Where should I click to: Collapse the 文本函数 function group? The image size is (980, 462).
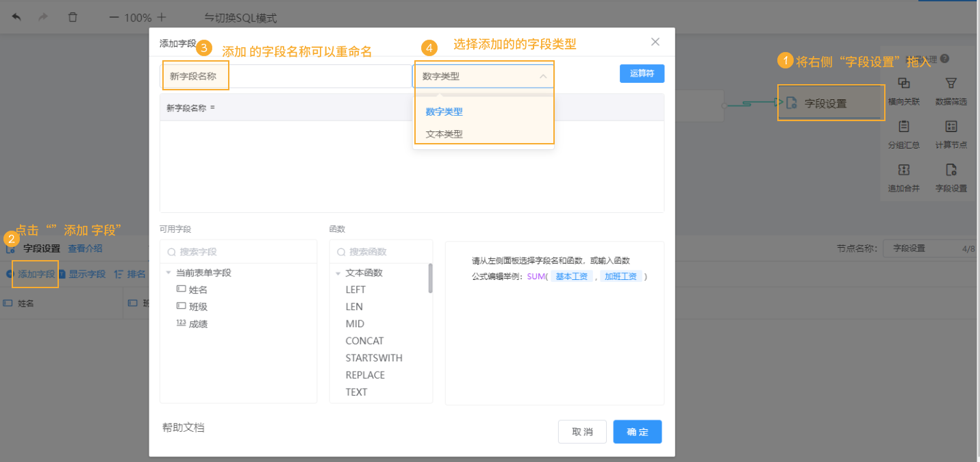click(x=337, y=272)
